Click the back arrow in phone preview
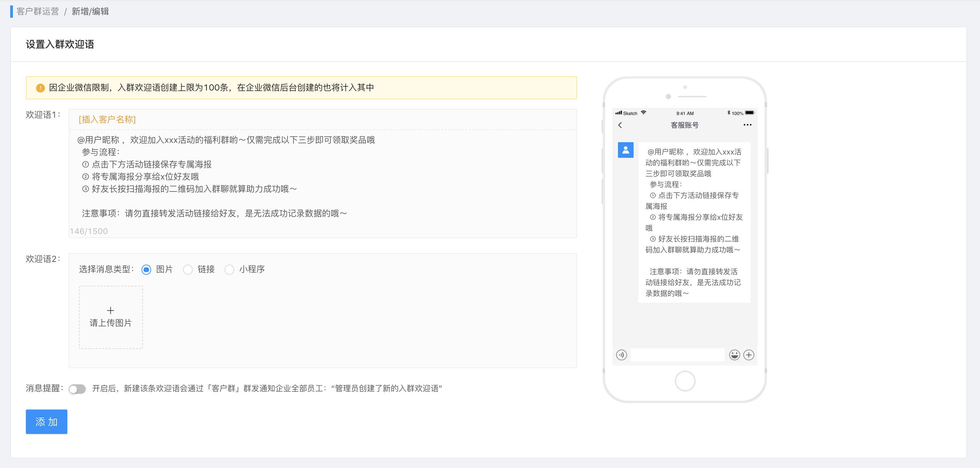This screenshot has width=980, height=468. (x=620, y=125)
